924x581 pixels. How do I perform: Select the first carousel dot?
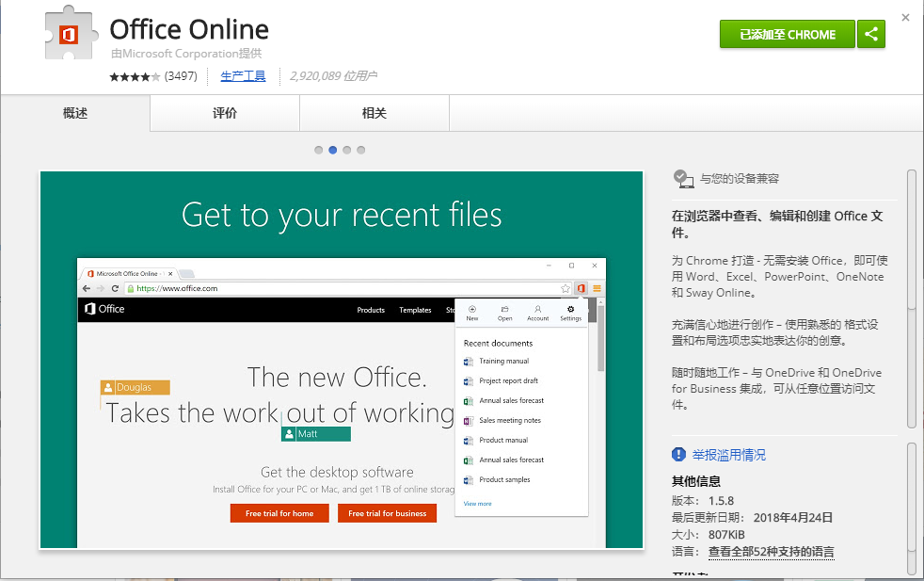tap(318, 150)
